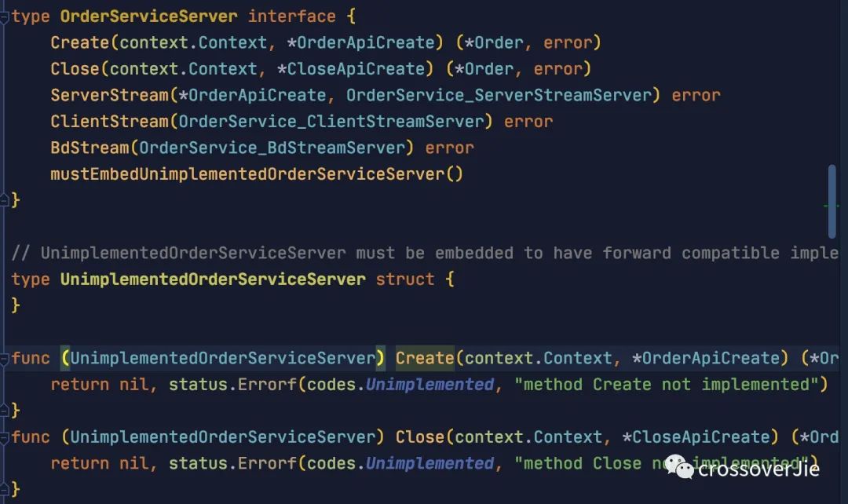848x504 pixels.
Task: Click the italic Unimplemented code constant in Create
Action: 430,385
